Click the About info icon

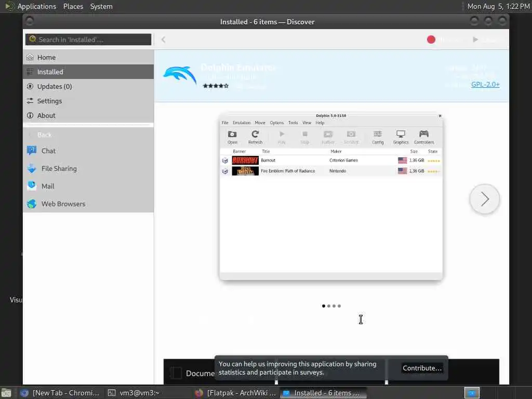[30, 116]
